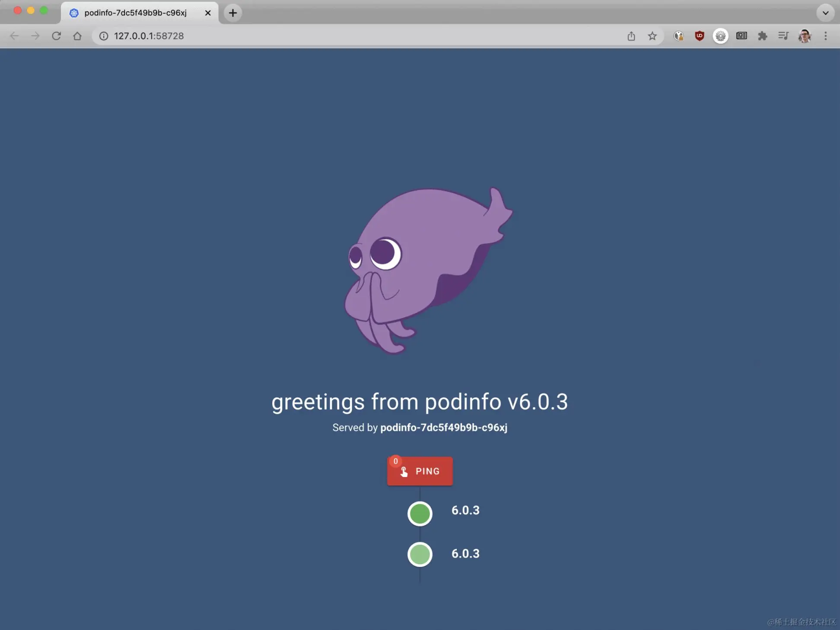Viewport: 840px width, 630px height.
Task: Open the reader mode newspaper icon
Action: [741, 36]
